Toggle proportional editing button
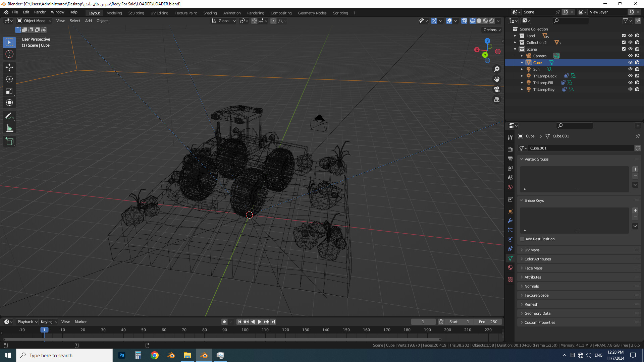 (x=273, y=21)
